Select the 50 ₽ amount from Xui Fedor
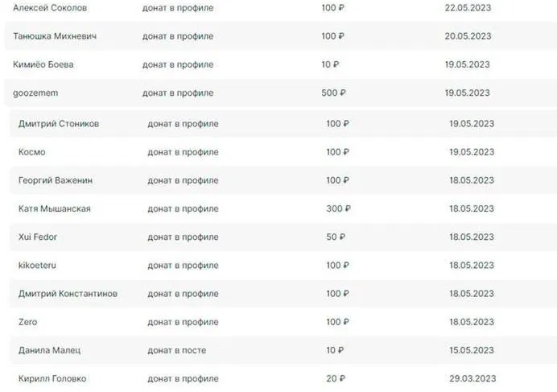Image resolution: width=557 pixels, height=392 pixels. (x=336, y=237)
